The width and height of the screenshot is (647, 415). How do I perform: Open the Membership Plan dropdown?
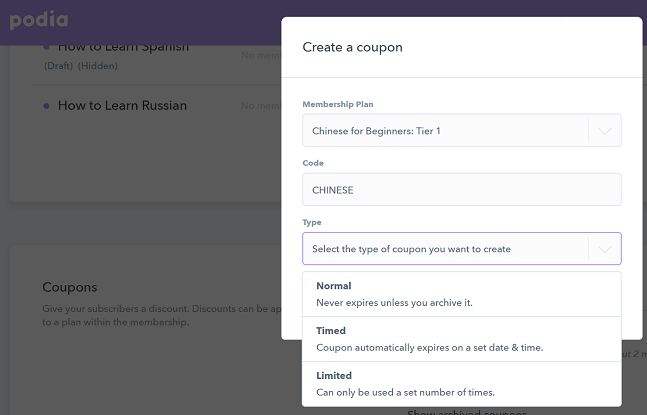pos(462,130)
